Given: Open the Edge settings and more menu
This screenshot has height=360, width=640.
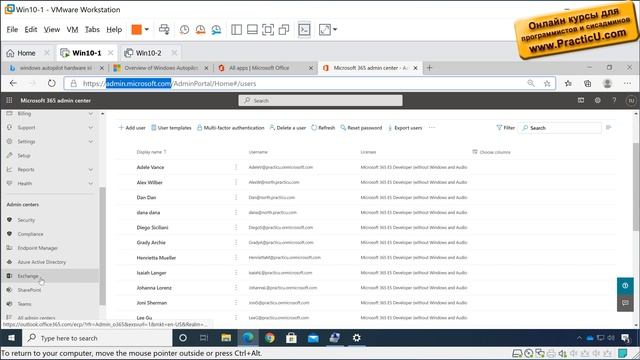Looking at the screenshot, I should tap(627, 83).
